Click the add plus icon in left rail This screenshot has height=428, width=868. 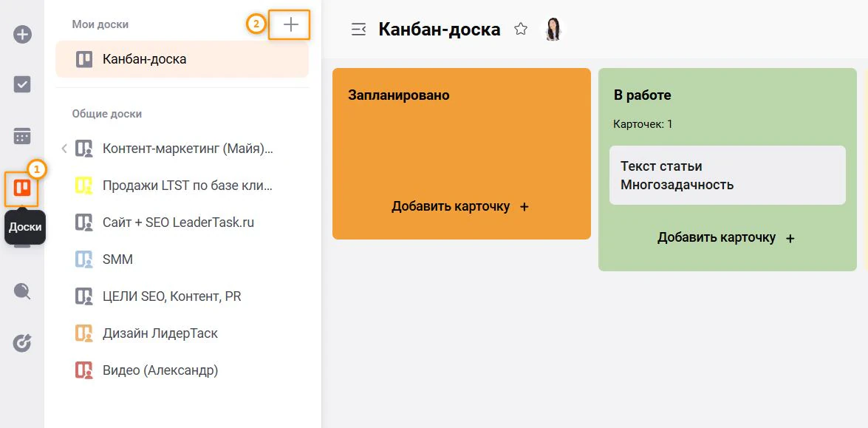click(22, 35)
